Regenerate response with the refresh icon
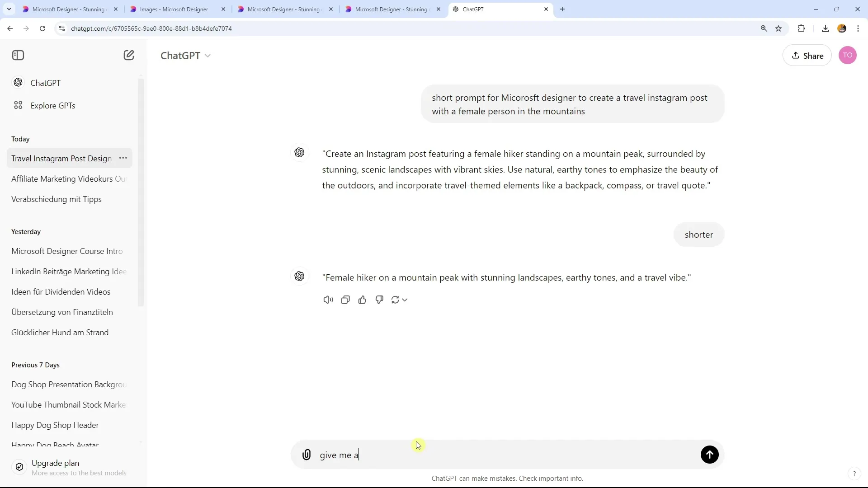The width and height of the screenshot is (868, 488). click(399, 300)
